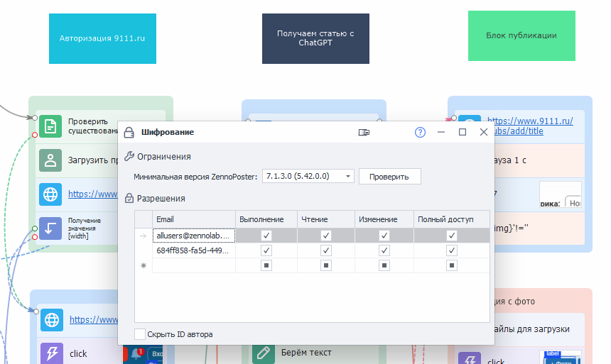Click the row arrow indicator of the allusers row
Screen dimensions: 611x364
(x=144, y=236)
